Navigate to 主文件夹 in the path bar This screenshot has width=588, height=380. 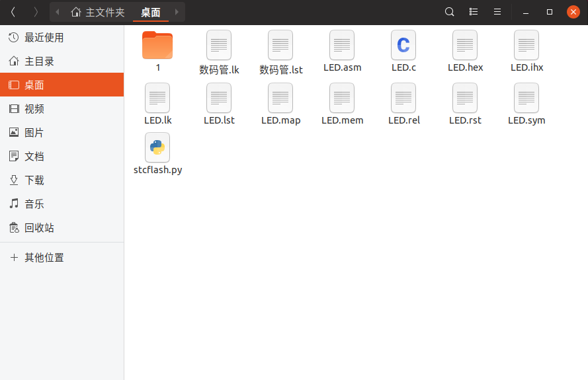pyautogui.click(x=97, y=12)
